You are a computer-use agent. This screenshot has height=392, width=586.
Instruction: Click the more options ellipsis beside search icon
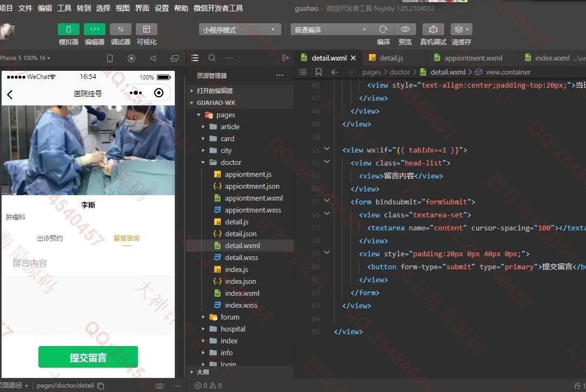coord(229,58)
